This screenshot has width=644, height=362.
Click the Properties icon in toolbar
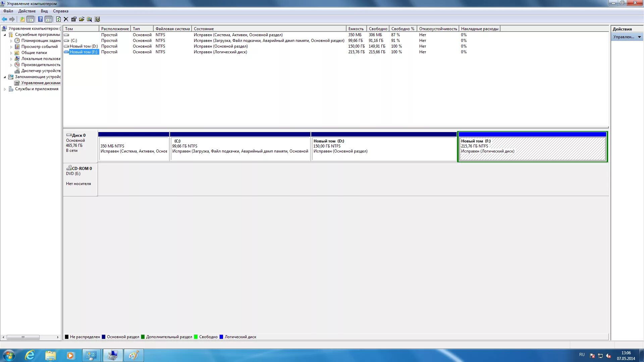pyautogui.click(x=74, y=19)
